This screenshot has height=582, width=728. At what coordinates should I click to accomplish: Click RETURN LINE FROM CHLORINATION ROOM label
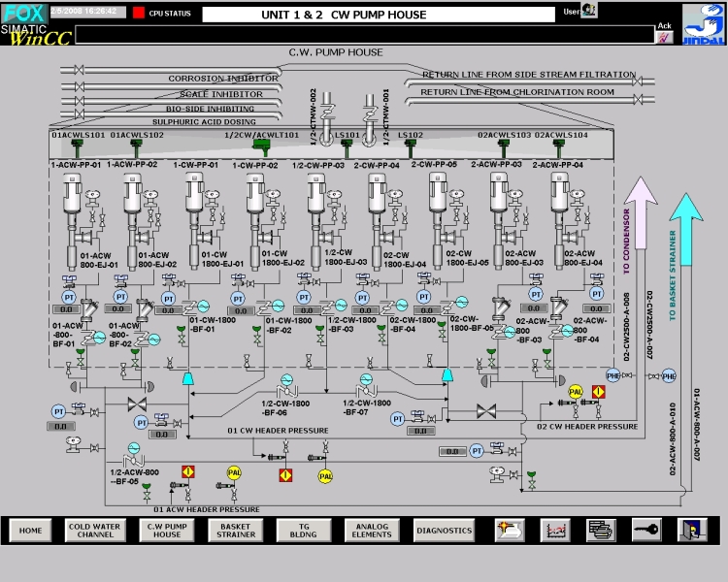(x=517, y=92)
